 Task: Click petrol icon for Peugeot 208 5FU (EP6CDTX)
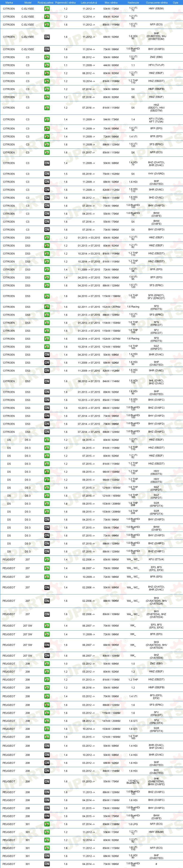click(47, 721)
